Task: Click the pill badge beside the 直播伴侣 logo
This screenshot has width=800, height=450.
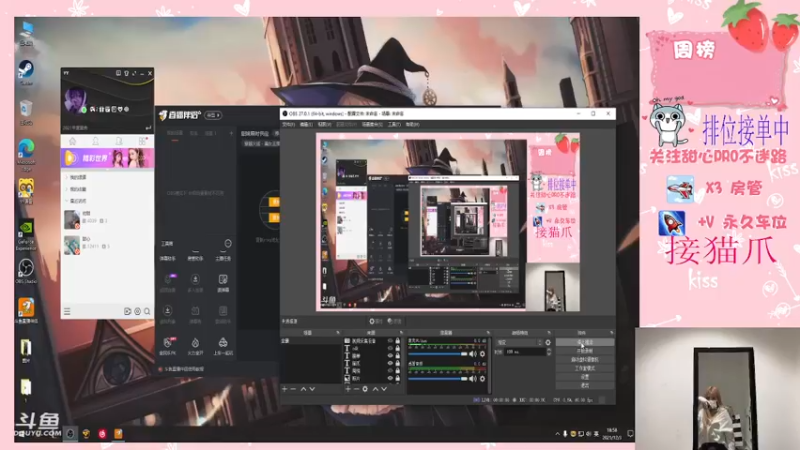Action: point(213,115)
